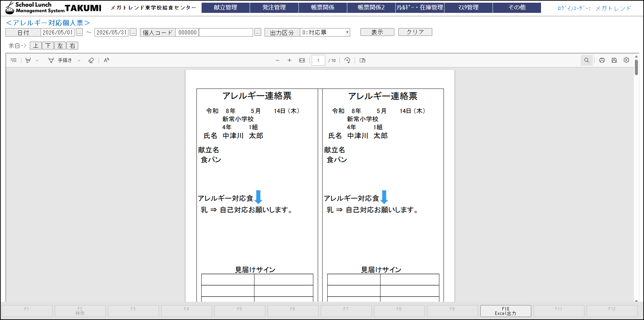Click the fit to width icon
644x320 pixels.
click(x=302, y=60)
